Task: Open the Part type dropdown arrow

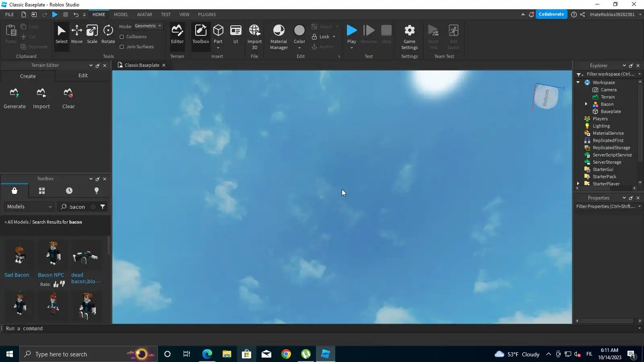Action: [218, 48]
